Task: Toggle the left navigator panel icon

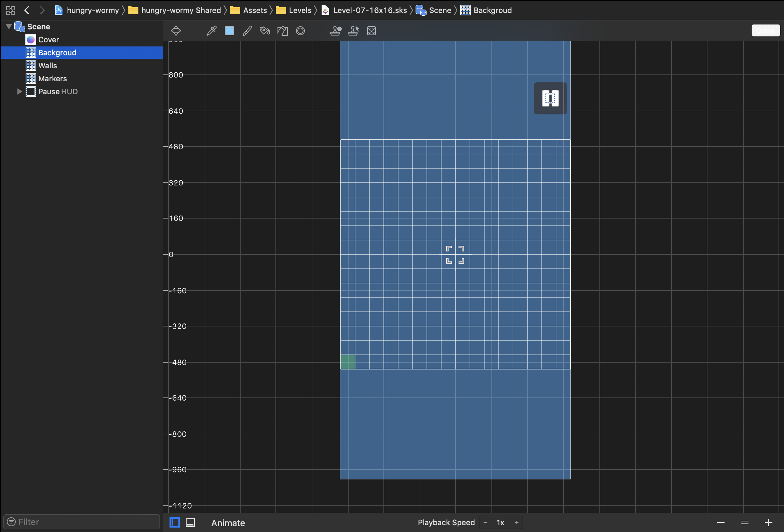Action: click(175, 522)
